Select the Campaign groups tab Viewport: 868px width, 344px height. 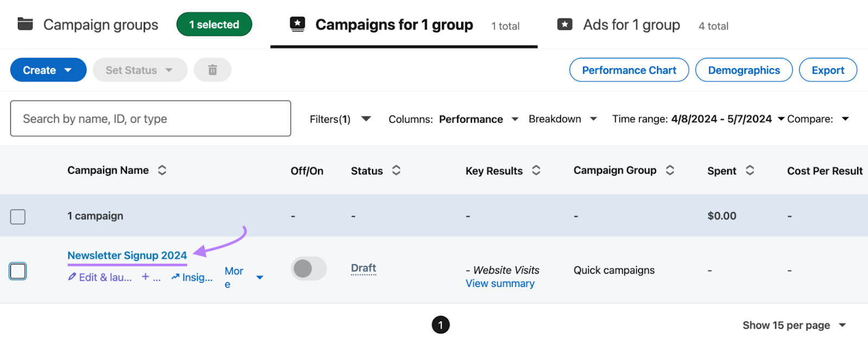pyautogui.click(x=100, y=24)
